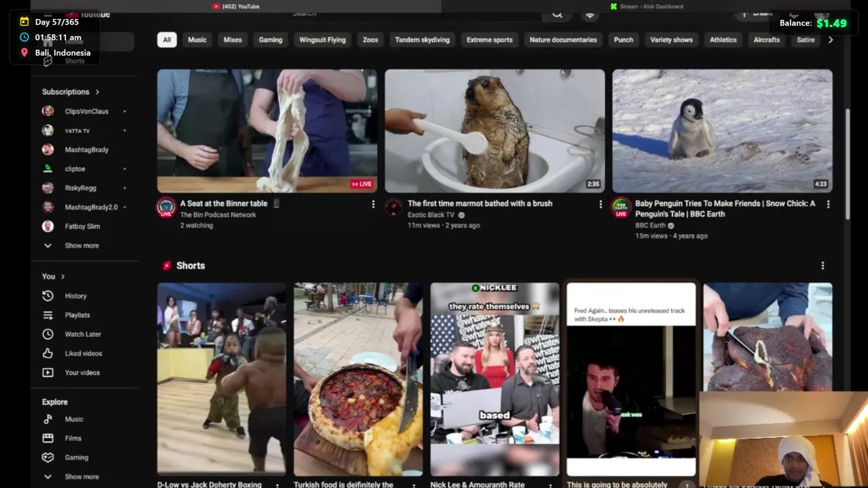Select the Punch filter chip
The width and height of the screenshot is (868, 488).
[624, 40]
